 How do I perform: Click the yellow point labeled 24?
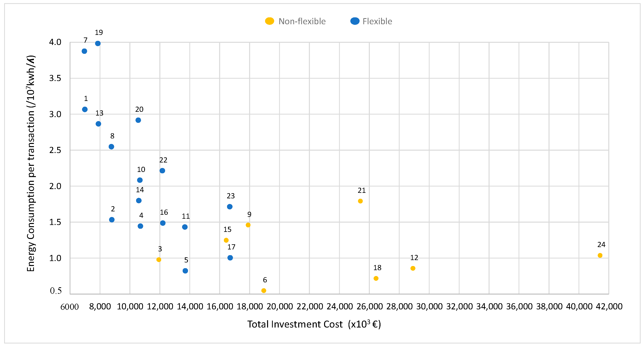600,255
